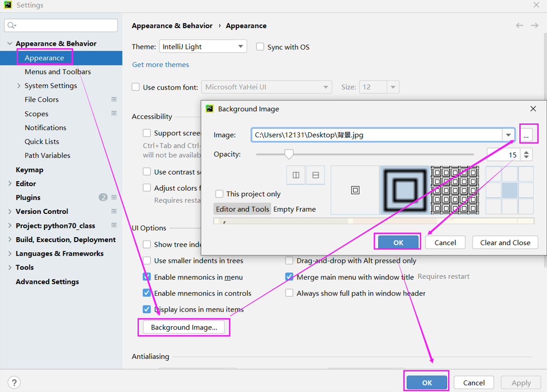The width and height of the screenshot is (547, 392).
Task: Open the Theme dropdown
Action: [202, 47]
